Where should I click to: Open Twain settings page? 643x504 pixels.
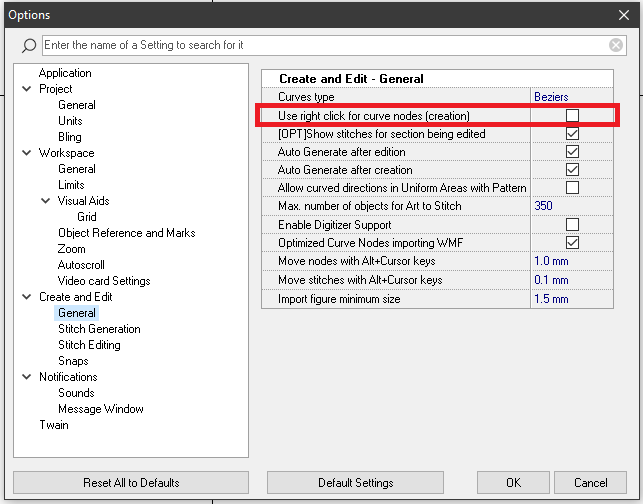click(x=54, y=425)
